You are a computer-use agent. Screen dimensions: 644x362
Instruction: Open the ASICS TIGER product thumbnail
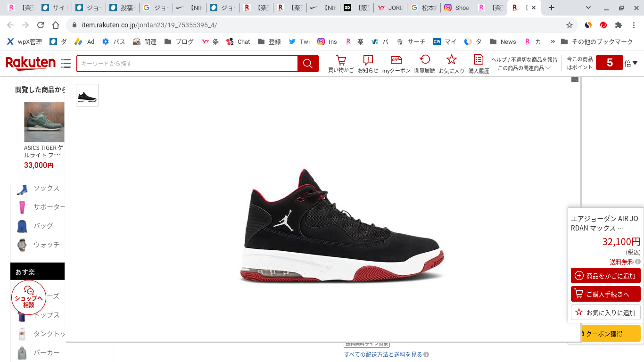(x=44, y=122)
